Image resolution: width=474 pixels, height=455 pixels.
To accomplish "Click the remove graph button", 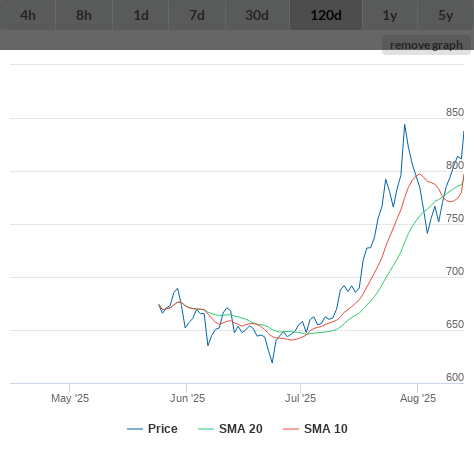I will (426, 45).
